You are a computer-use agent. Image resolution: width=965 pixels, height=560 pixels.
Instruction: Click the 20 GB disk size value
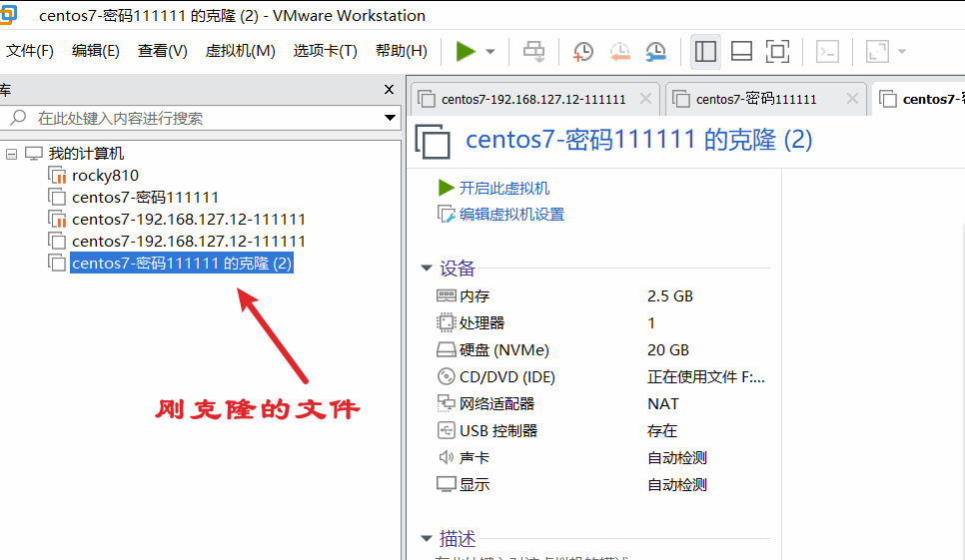tap(668, 350)
